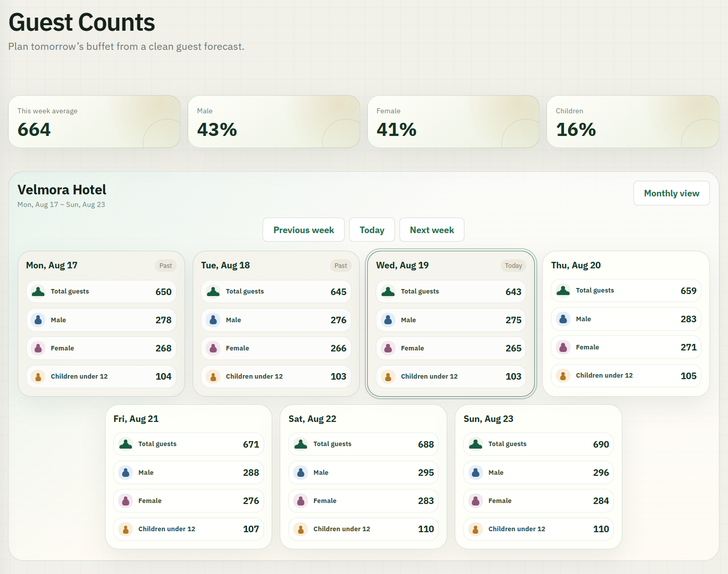The height and width of the screenshot is (574, 728).
Task: Click Male value 296 on Sunday
Action: tap(601, 472)
